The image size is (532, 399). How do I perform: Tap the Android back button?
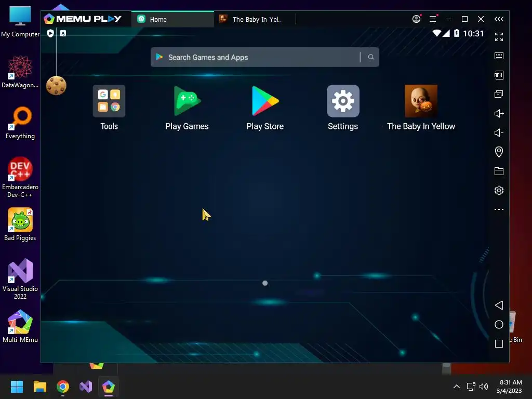tap(499, 305)
